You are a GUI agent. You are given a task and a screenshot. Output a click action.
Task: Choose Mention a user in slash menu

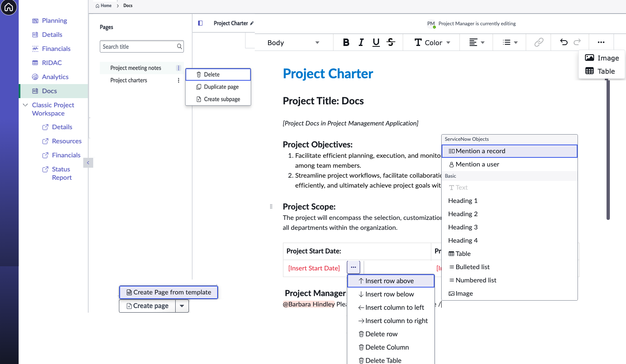510,164
